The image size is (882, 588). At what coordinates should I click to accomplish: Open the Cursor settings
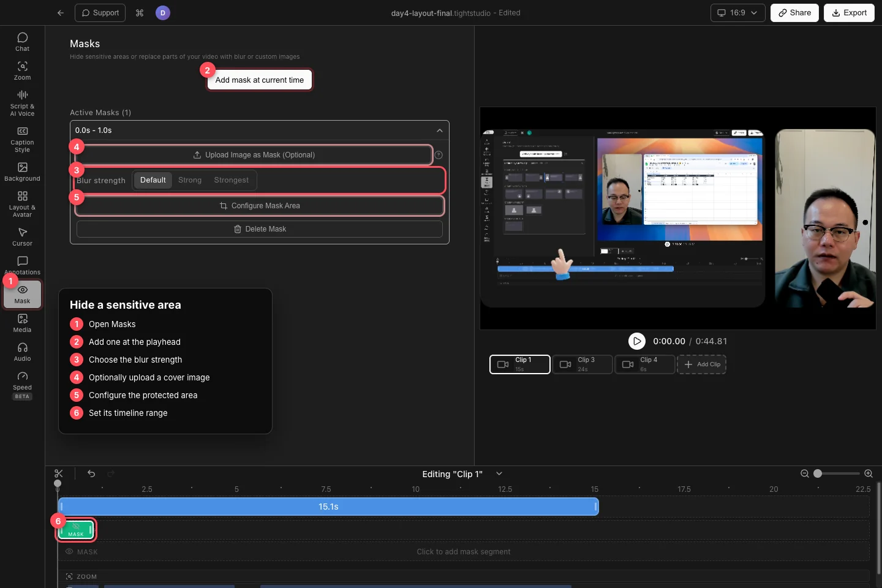tap(22, 236)
